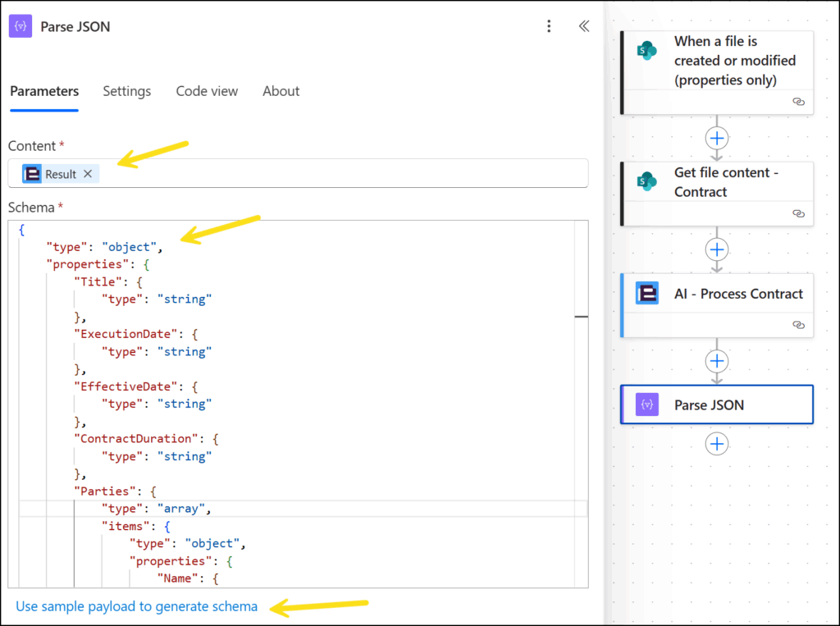Switch to Code view tab
Screen dimensions: 840x626
click(207, 91)
